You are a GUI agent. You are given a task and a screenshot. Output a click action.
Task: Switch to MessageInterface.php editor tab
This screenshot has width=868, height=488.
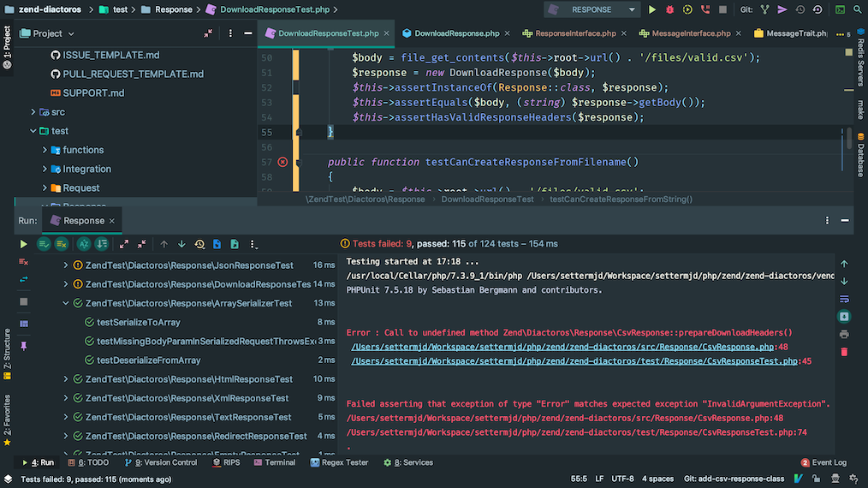(690, 33)
